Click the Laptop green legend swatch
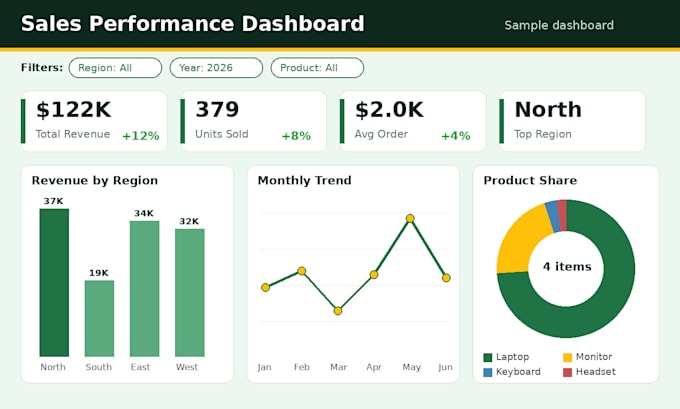This screenshot has width=680, height=409. click(488, 357)
